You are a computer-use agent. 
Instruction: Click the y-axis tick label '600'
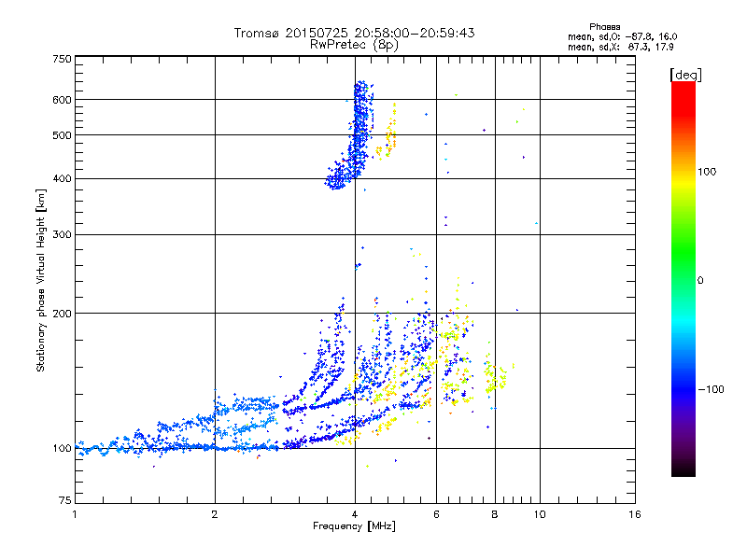[x=63, y=100]
